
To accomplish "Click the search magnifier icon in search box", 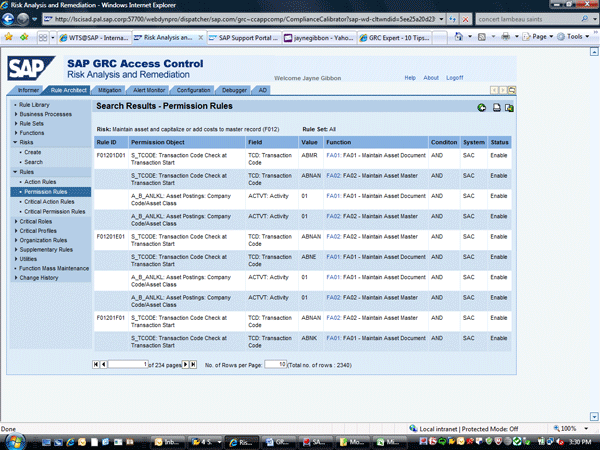I will tap(584, 18).
